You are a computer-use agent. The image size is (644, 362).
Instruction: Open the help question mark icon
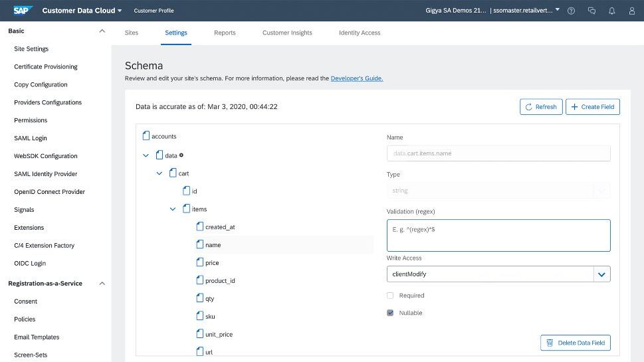click(x=571, y=11)
